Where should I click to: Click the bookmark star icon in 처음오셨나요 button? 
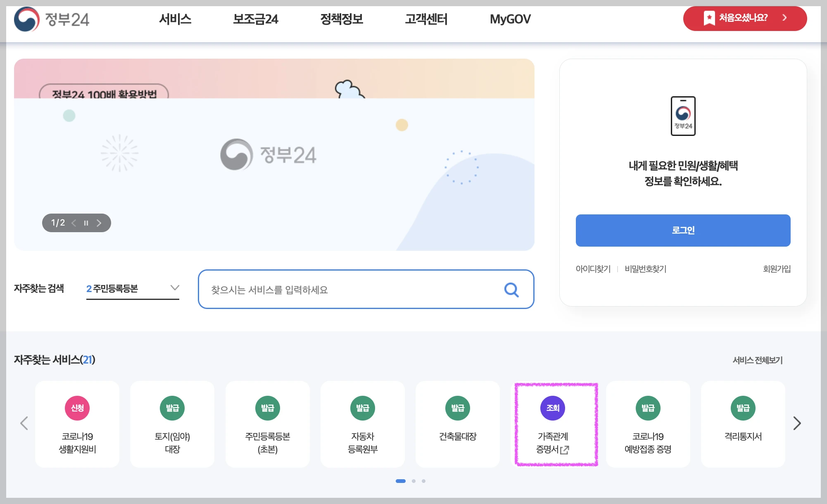click(x=709, y=18)
